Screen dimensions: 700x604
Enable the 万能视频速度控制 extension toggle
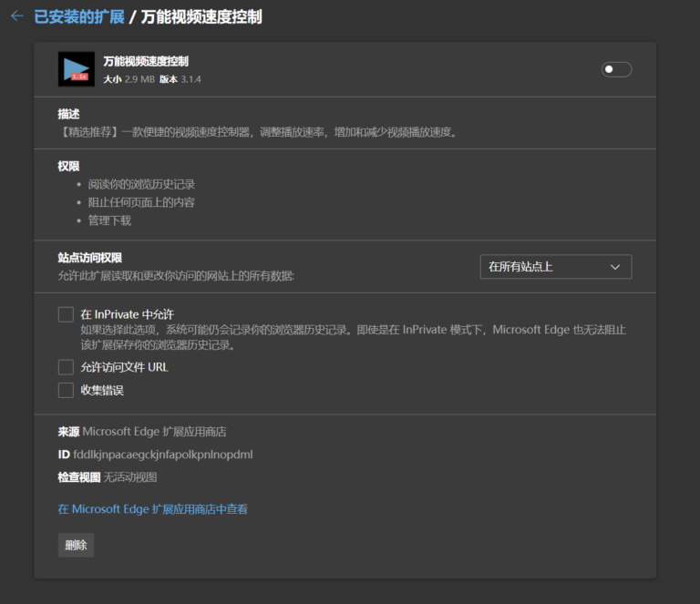coord(616,69)
